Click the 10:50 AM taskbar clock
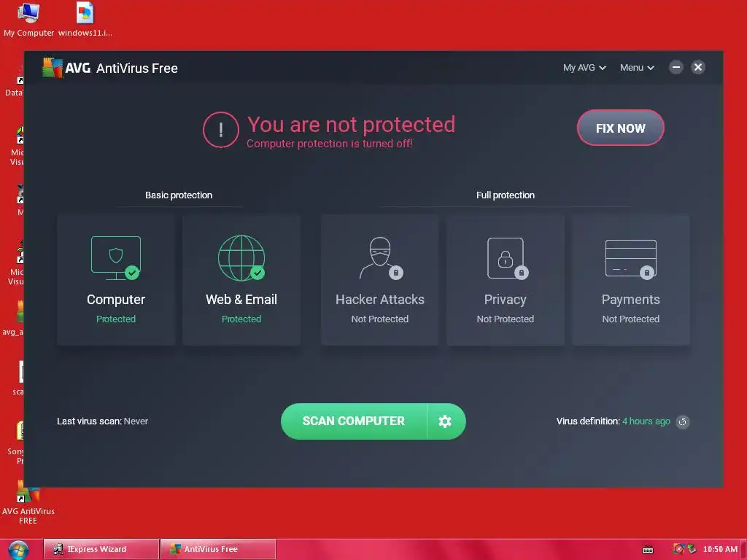Viewport: 747px width, 560px height. [x=720, y=549]
